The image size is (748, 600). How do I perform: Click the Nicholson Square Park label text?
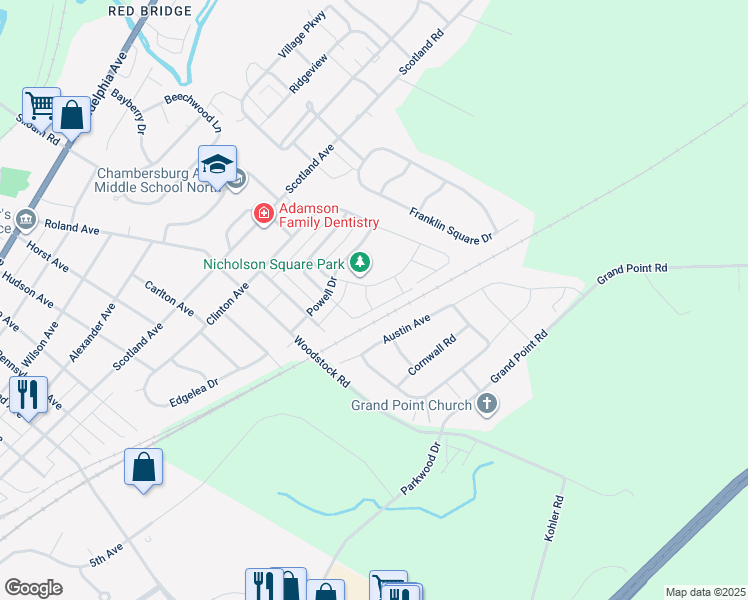click(x=274, y=264)
